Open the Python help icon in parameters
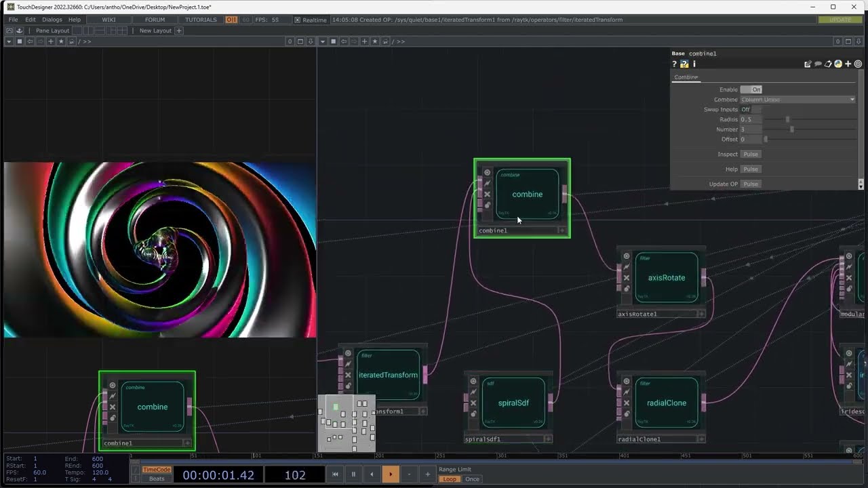Viewport: 868px width, 488px height. tap(684, 64)
